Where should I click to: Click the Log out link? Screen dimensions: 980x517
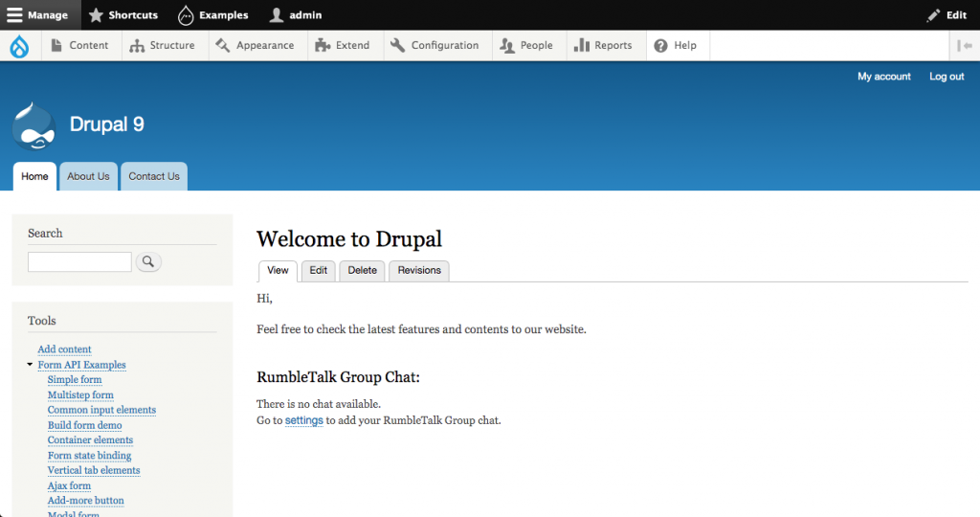tap(946, 77)
